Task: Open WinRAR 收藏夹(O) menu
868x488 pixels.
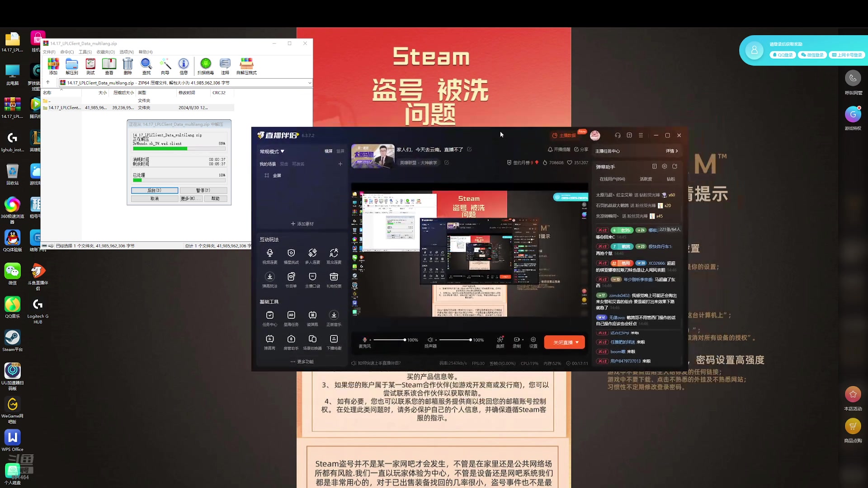Action: (x=106, y=52)
